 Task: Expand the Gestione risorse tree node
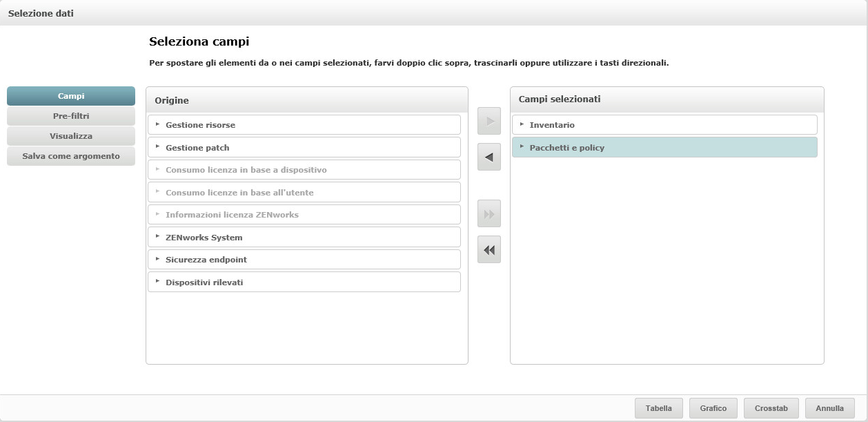(x=158, y=124)
